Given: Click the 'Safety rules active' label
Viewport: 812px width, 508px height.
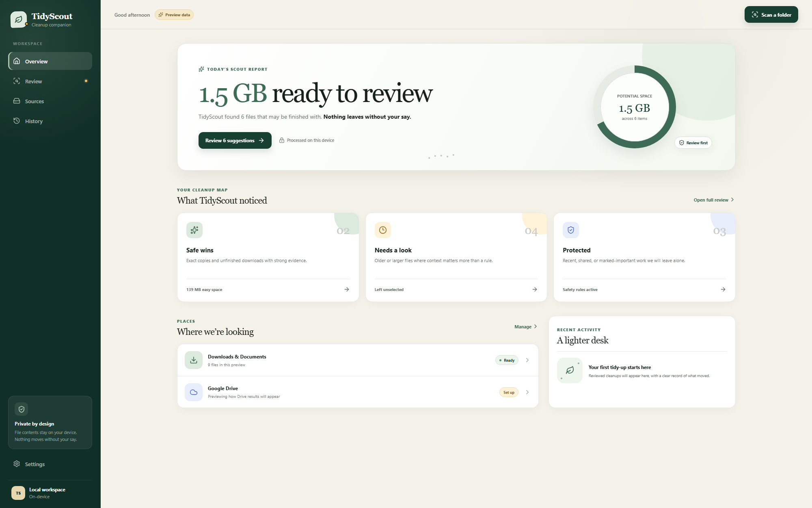Looking at the screenshot, I should click(580, 290).
